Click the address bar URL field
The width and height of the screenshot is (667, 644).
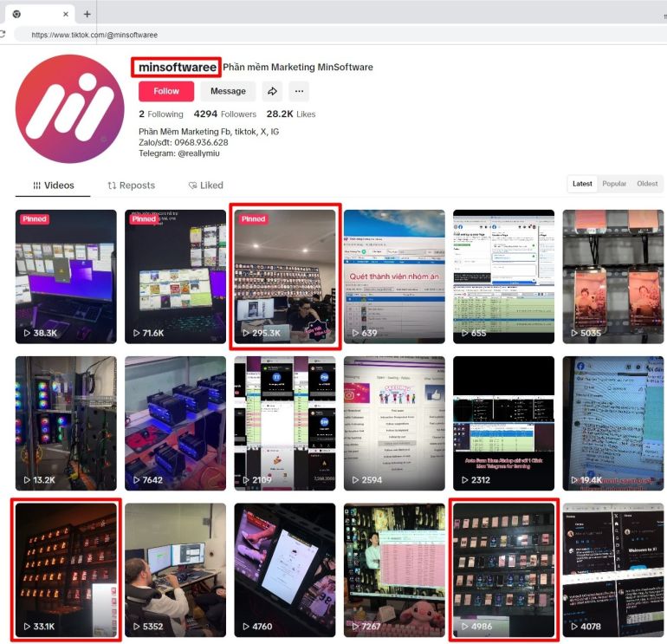point(340,35)
